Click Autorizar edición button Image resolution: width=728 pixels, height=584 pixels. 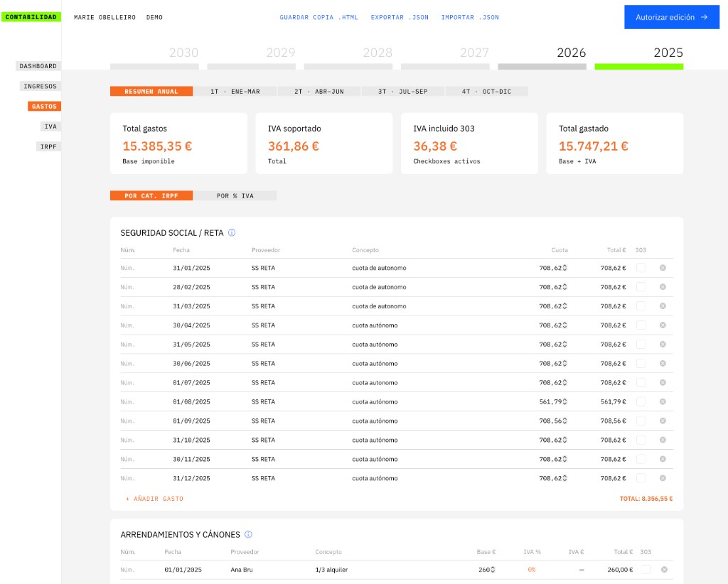(x=671, y=17)
